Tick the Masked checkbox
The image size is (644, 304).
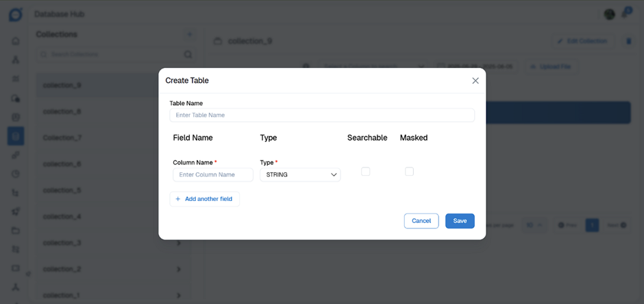[x=409, y=172]
